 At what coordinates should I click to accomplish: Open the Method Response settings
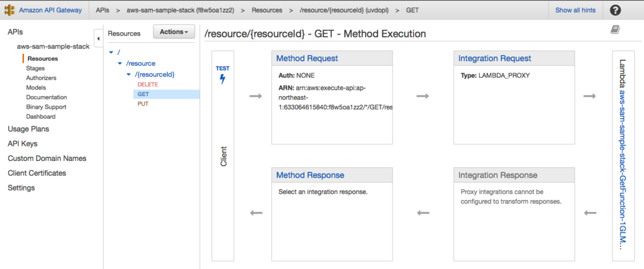click(x=310, y=175)
